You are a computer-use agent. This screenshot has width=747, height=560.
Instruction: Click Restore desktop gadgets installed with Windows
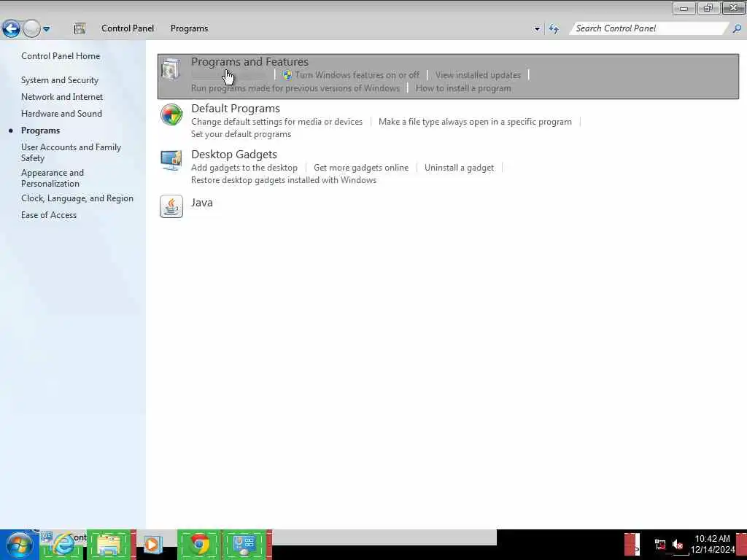tap(284, 180)
